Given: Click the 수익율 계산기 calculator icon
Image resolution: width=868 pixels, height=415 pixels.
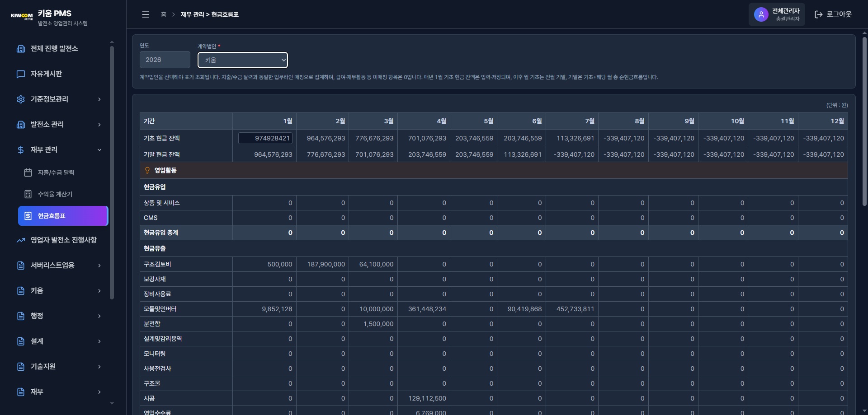Looking at the screenshot, I should point(28,194).
